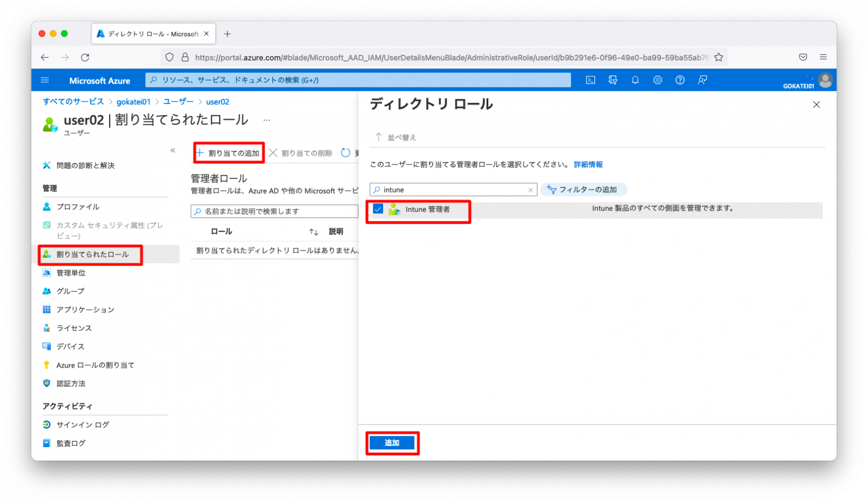This screenshot has width=868, height=502.
Task: Click the 追加 button
Action: [392, 443]
